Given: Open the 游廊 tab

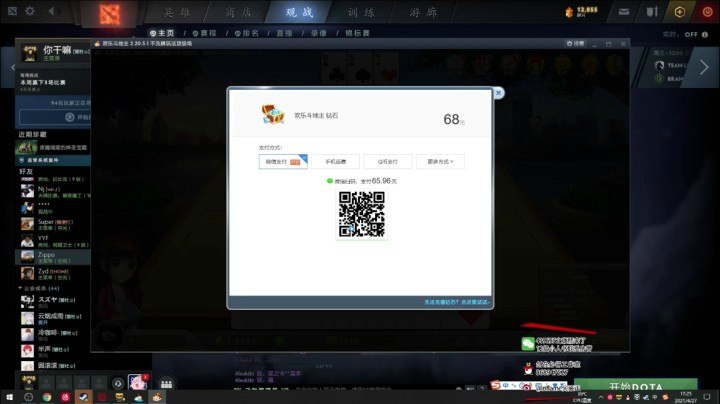Looking at the screenshot, I should pos(423,12).
